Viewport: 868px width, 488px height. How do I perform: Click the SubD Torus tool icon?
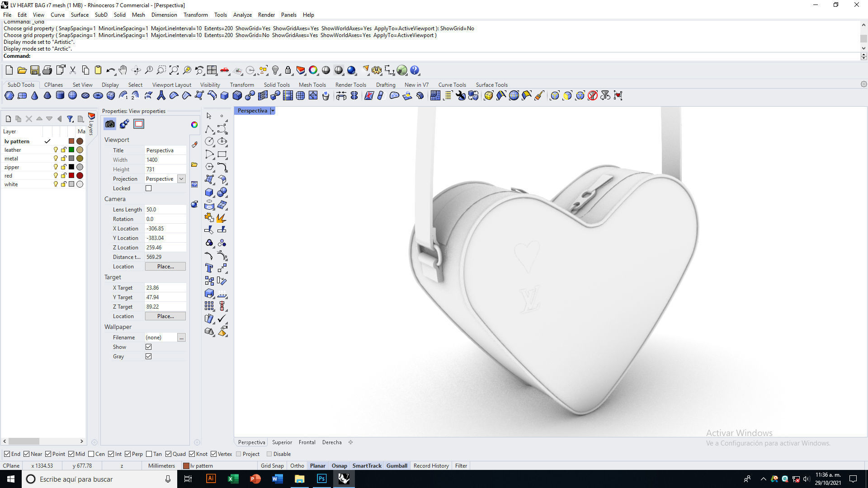(x=98, y=95)
